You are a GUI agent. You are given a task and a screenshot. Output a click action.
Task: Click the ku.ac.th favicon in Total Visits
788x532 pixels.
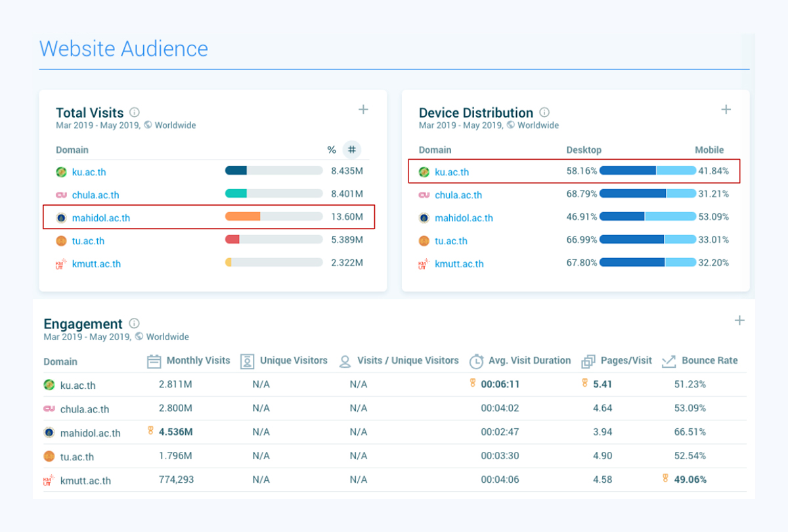(x=61, y=172)
